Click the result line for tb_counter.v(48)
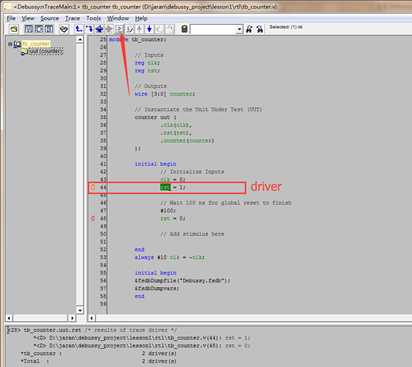Image resolution: width=412 pixels, height=367 pixels. tap(142, 345)
